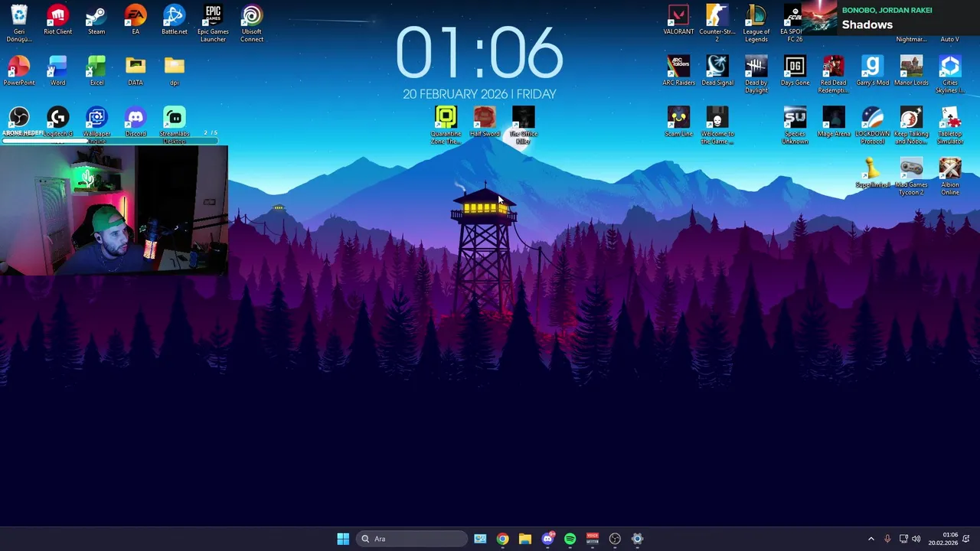The width and height of the screenshot is (980, 551).
Task: Open the Battle.net shortcut
Action: (174, 20)
